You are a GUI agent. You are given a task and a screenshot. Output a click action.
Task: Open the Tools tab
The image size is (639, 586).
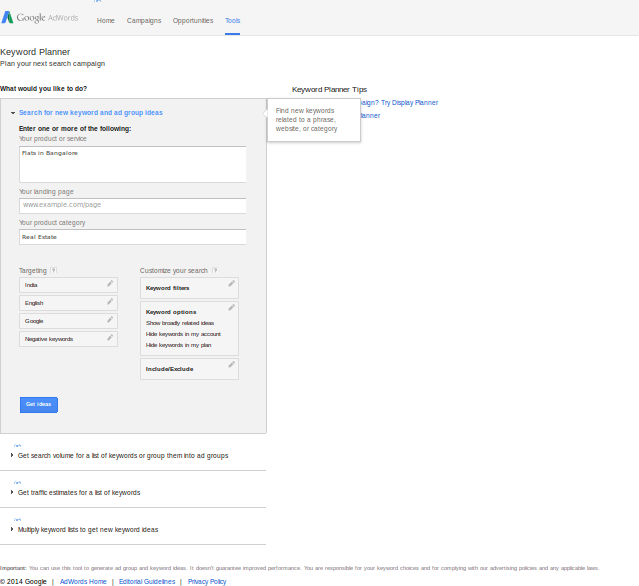(232, 20)
